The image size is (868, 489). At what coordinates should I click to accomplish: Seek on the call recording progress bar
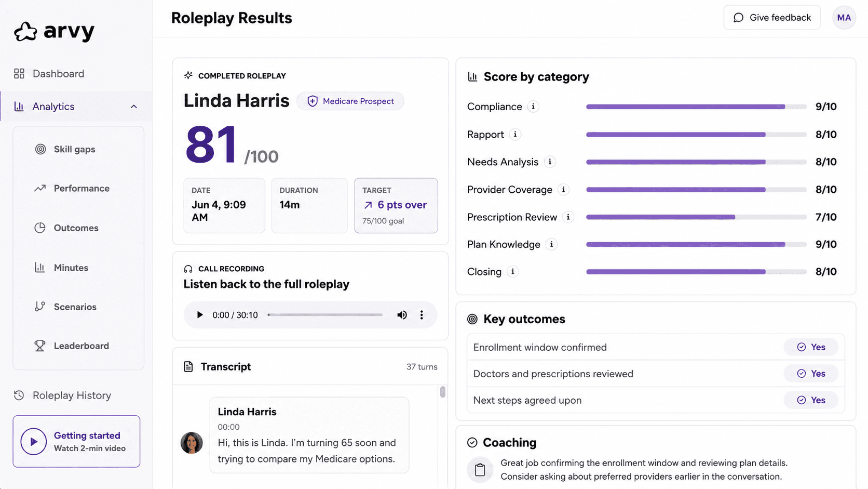(325, 315)
